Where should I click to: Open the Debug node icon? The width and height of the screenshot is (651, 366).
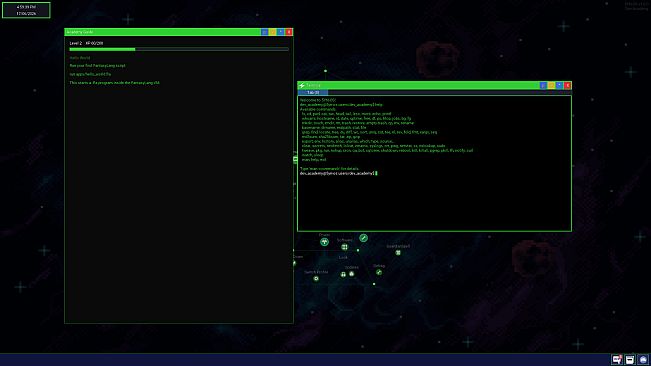point(379,272)
